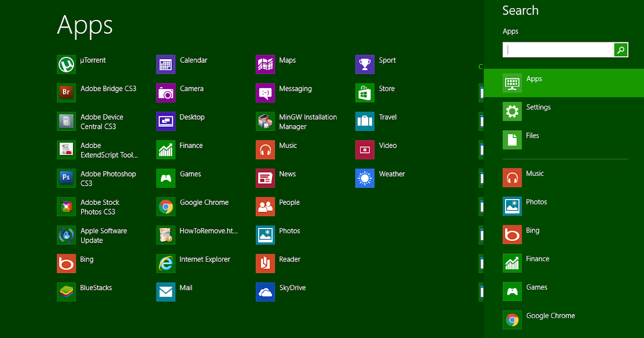The image size is (644, 338).
Task: Open Adobe Photoshop CS3 icon
Action: pyautogui.click(x=66, y=178)
